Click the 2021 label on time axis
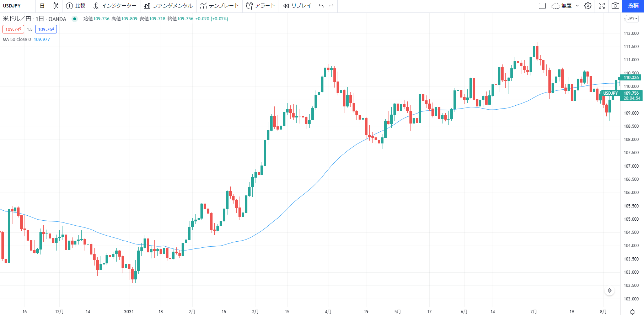Image resolution: width=644 pixels, height=315 pixels. click(129, 311)
